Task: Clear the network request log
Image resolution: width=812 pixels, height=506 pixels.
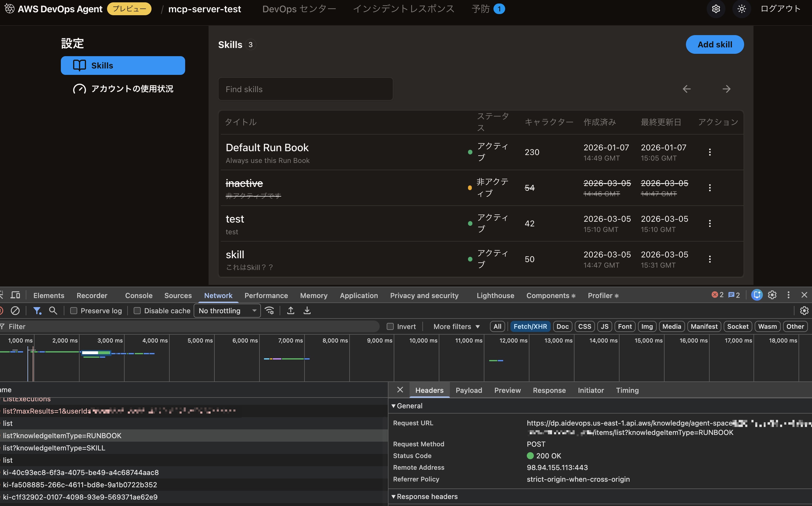Action: 16,311
